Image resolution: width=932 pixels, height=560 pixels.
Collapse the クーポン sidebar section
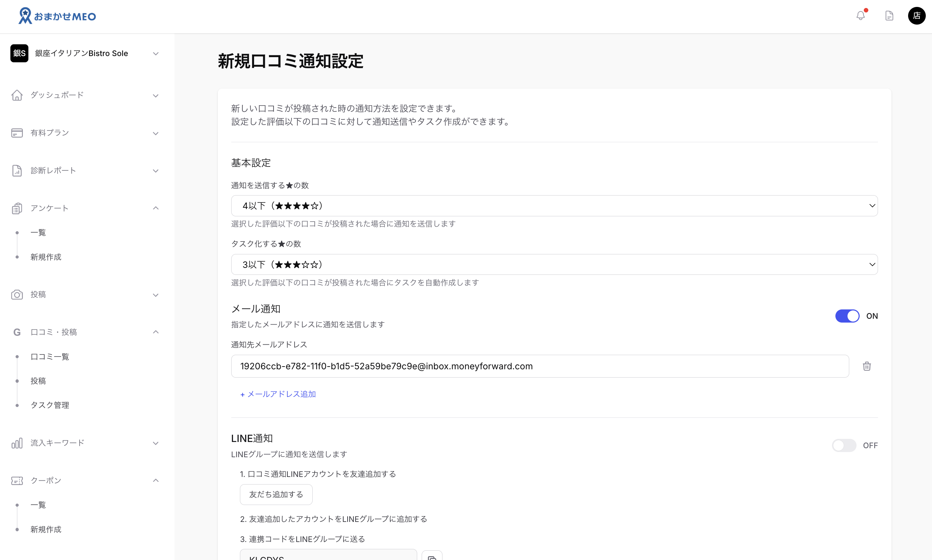[x=155, y=480]
